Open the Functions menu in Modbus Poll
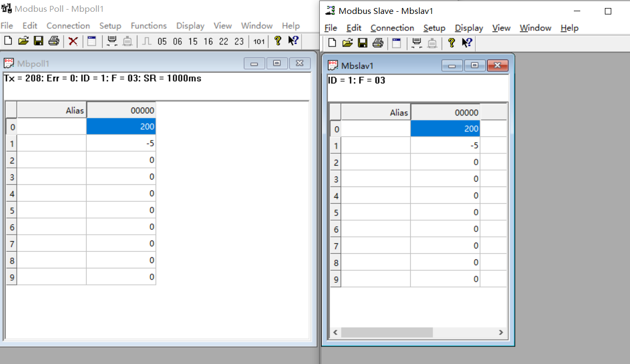Viewport: 630px width, 364px height. point(149,26)
